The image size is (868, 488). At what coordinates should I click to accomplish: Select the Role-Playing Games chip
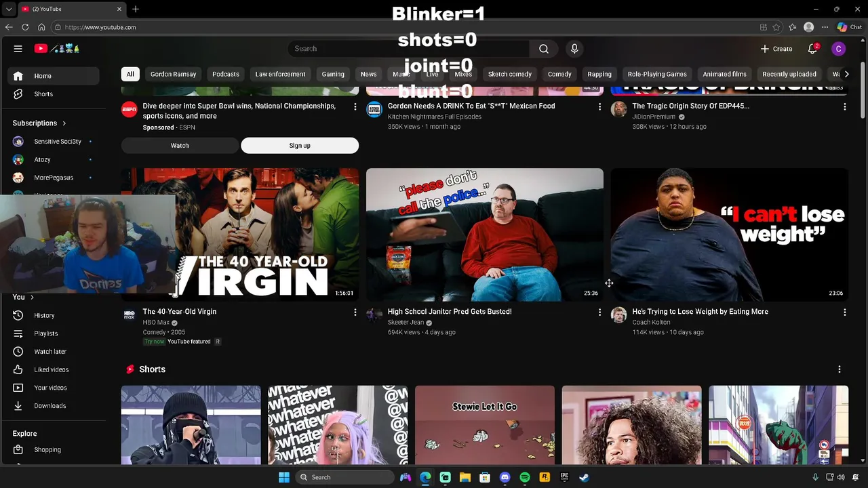pyautogui.click(x=657, y=74)
